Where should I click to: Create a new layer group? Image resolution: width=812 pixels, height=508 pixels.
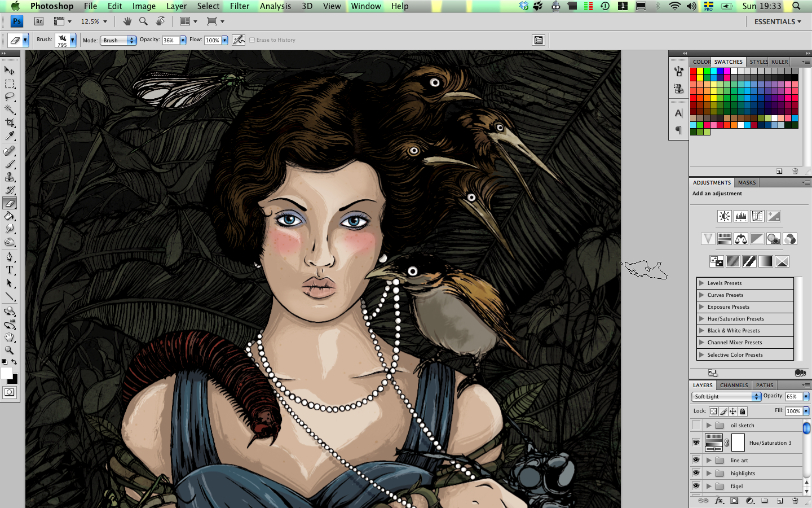click(765, 501)
